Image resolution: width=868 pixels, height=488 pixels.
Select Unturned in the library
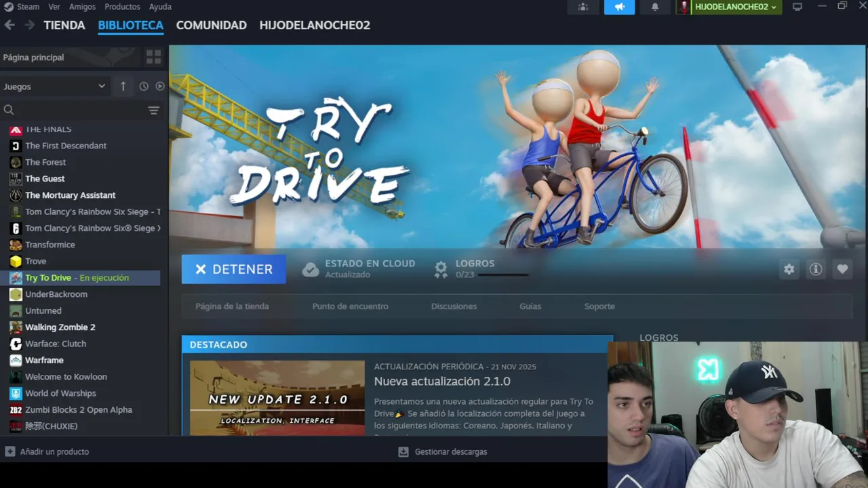(43, 310)
